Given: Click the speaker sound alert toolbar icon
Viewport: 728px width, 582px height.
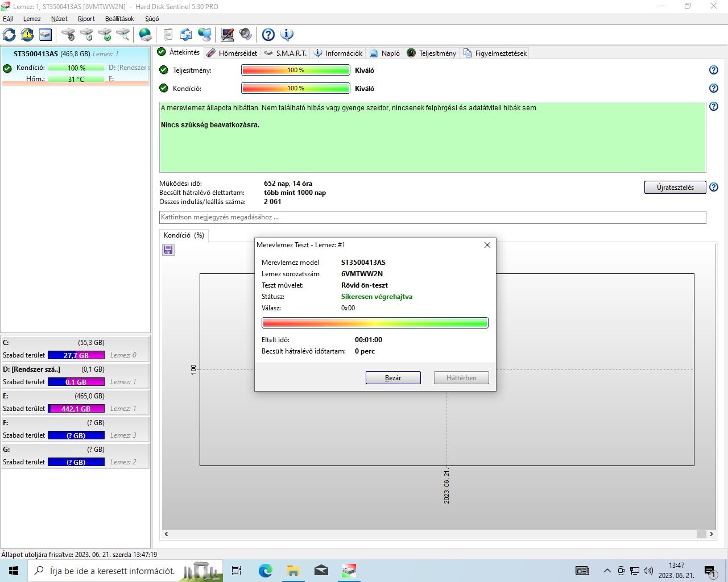Looking at the screenshot, I should 246,35.
